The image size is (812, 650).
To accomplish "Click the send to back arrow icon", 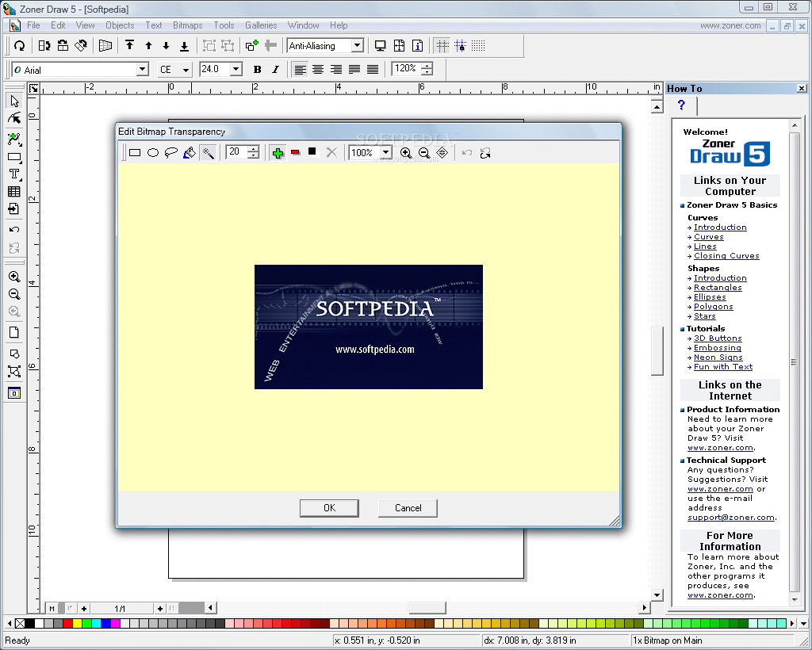I will [x=184, y=46].
